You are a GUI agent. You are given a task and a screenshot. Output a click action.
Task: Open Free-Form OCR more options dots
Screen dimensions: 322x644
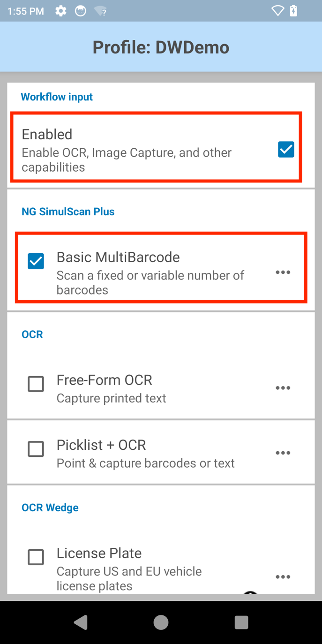tap(283, 388)
